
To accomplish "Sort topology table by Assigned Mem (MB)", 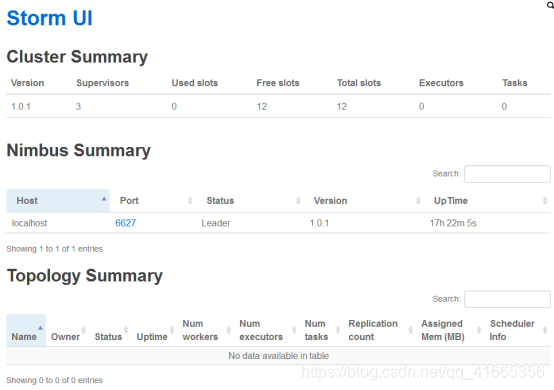I will coord(450,330).
